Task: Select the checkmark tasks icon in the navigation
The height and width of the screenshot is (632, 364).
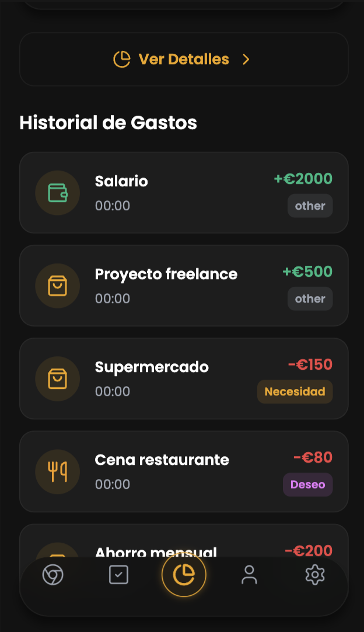Action: coord(118,575)
